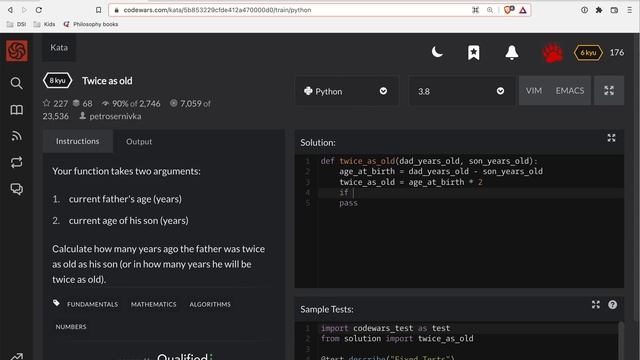Open the Philosophy books bookmark
640x360 pixels.
pyautogui.click(x=91, y=24)
